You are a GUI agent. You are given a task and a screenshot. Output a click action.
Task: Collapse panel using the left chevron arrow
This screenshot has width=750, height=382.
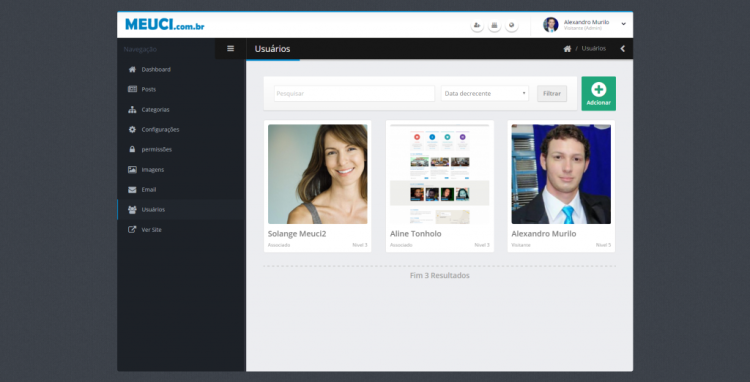(x=622, y=49)
